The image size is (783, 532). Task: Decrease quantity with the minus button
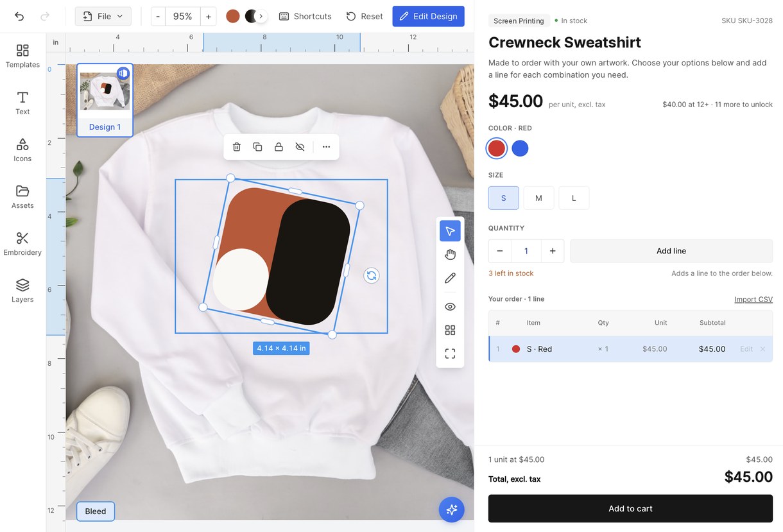500,251
